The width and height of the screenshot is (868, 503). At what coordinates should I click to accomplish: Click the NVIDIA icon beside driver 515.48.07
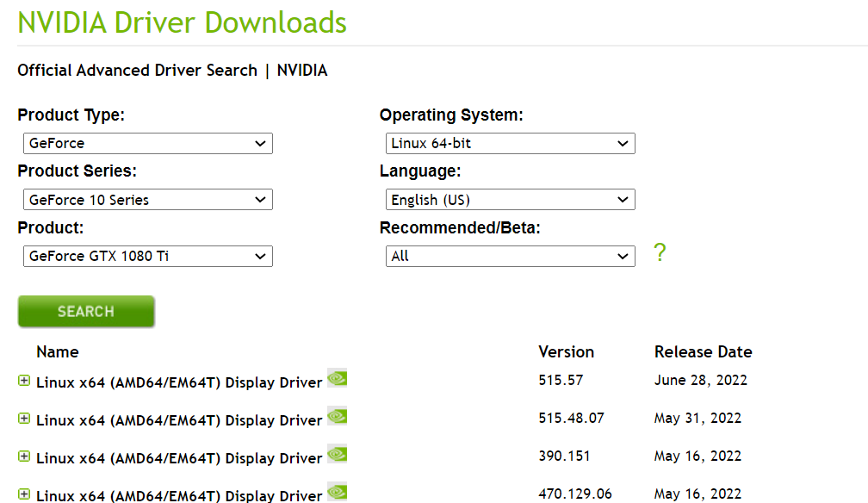click(x=338, y=416)
